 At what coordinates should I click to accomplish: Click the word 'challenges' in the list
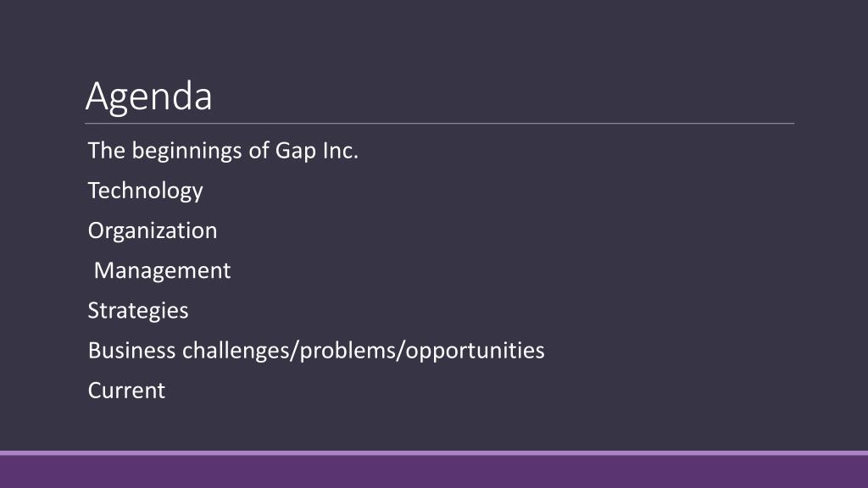point(236,352)
